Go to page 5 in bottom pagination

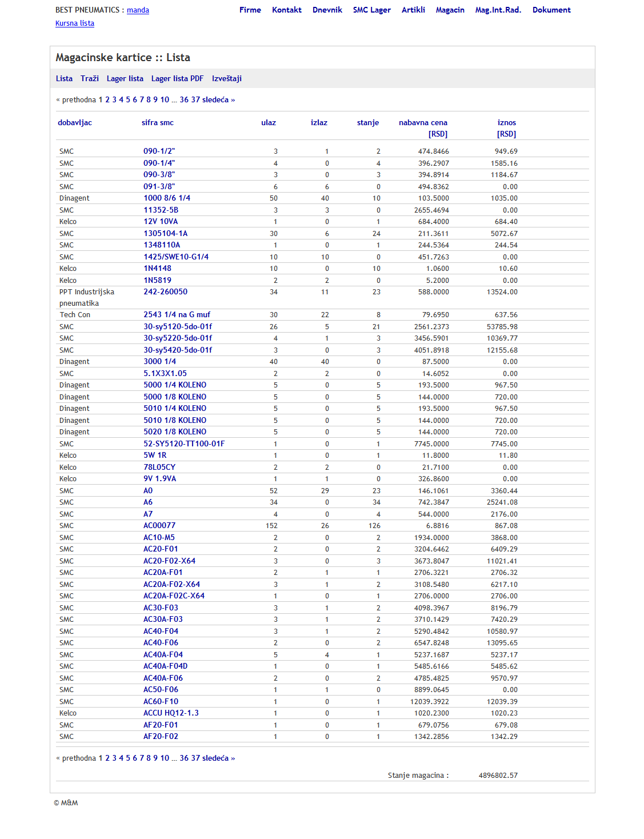[128, 758]
